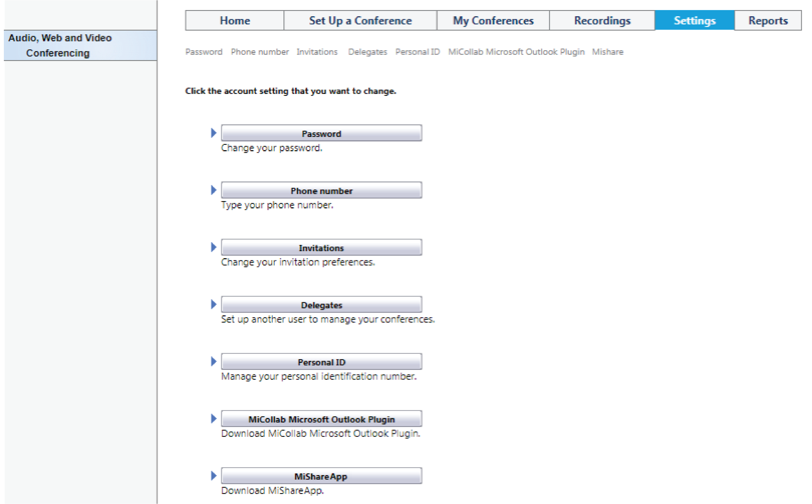812x504 pixels.
Task: Open the Mishare submenu link
Action: [607, 52]
